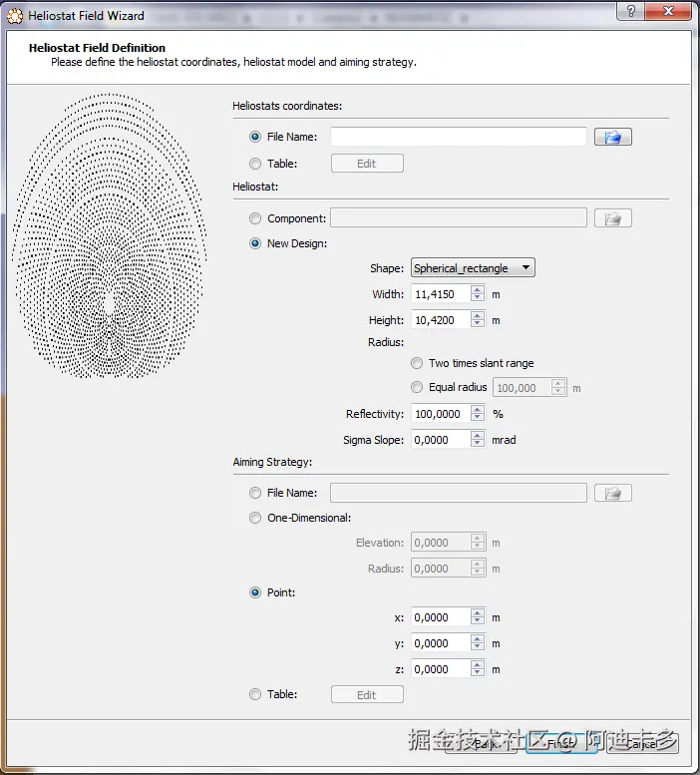
Task: Click the Heliostat Field Wizard title icon
Action: (15, 16)
